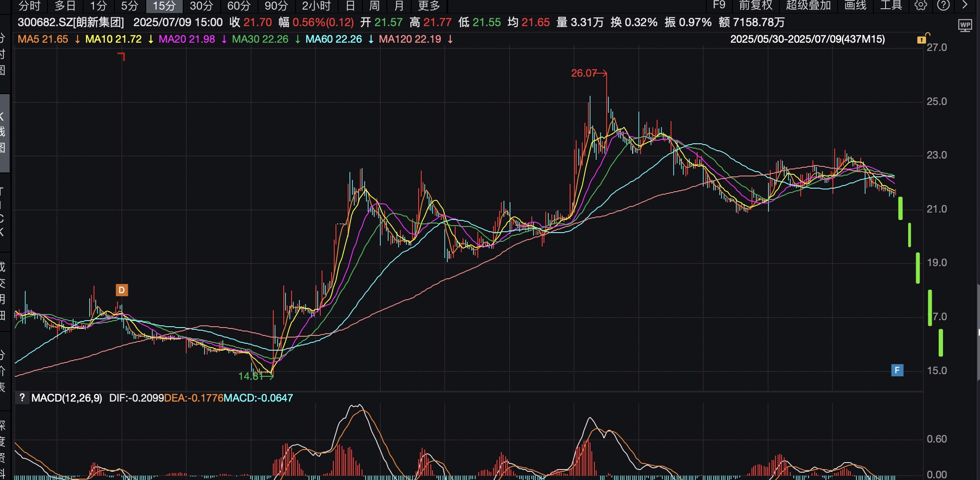Activate 画线 drawing tools

point(856,5)
